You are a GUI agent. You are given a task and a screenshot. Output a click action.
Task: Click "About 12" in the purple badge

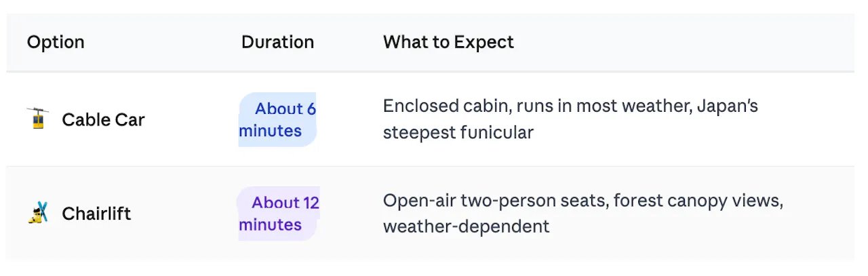point(285,203)
